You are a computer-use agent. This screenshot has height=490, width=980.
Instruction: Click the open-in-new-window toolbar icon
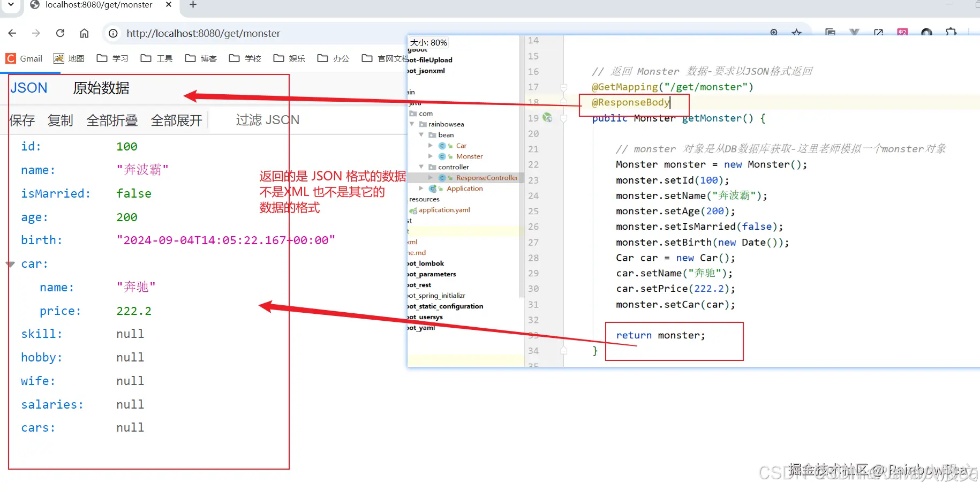[878, 33]
